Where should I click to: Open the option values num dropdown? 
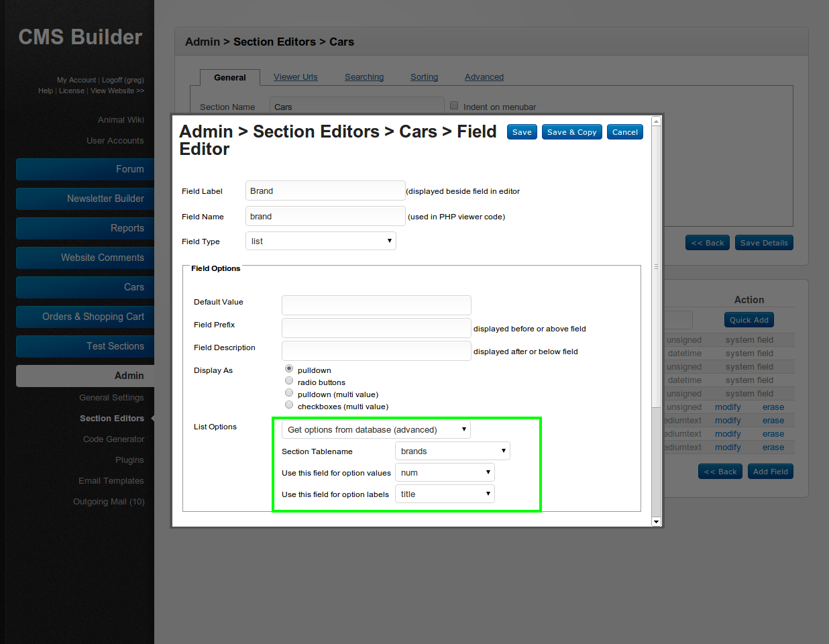pyautogui.click(x=445, y=473)
